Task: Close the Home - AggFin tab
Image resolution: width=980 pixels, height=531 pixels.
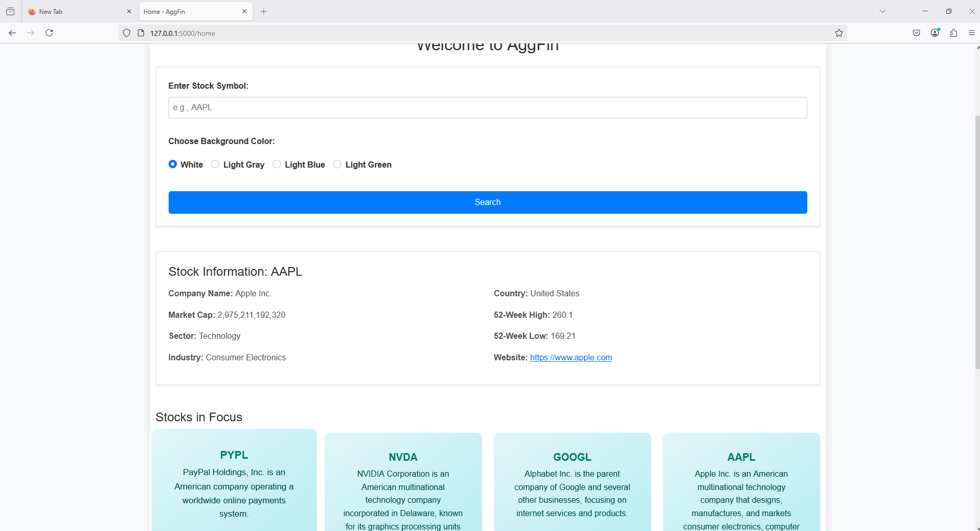Action: 244,11
